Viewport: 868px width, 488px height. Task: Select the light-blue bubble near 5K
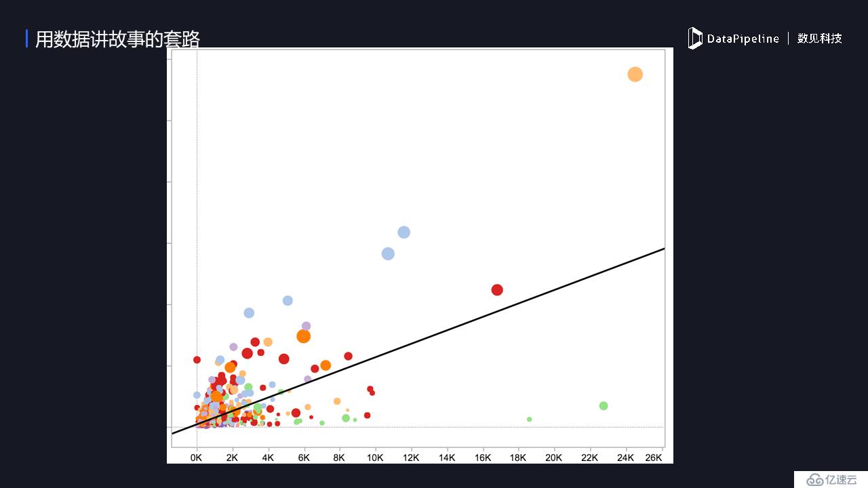point(288,301)
